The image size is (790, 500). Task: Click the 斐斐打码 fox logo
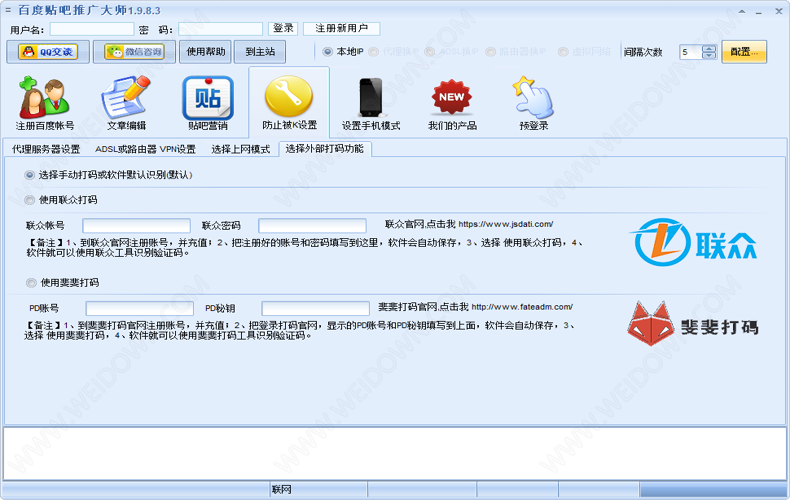point(693,324)
